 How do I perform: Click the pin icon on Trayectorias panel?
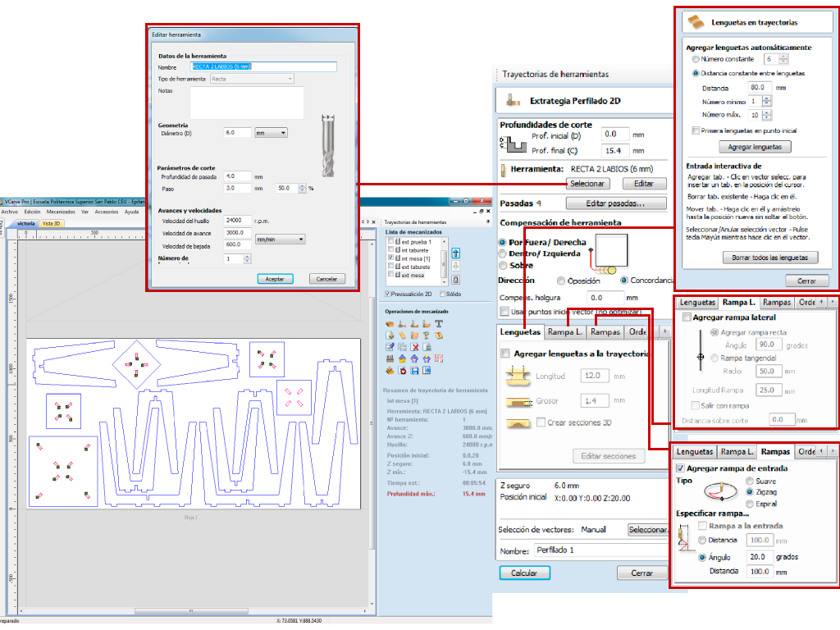pos(487,221)
